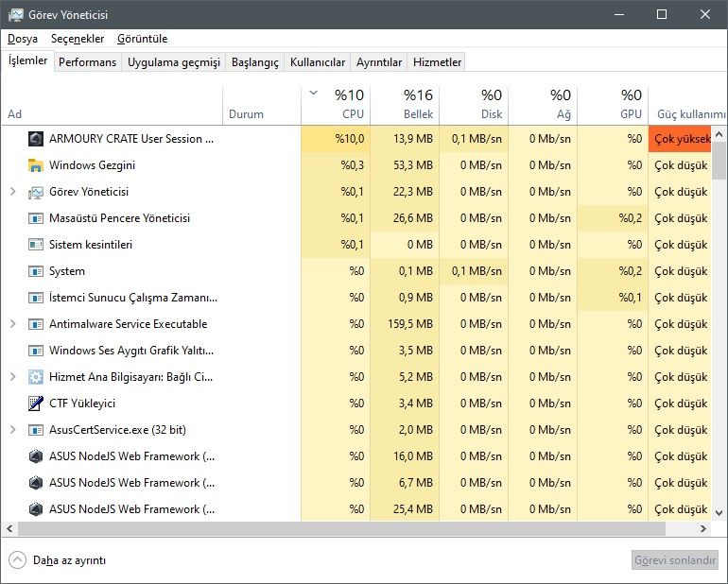Click the ASUS NodeJS icon with 16,0 MB
728x584 pixels.
click(36, 456)
